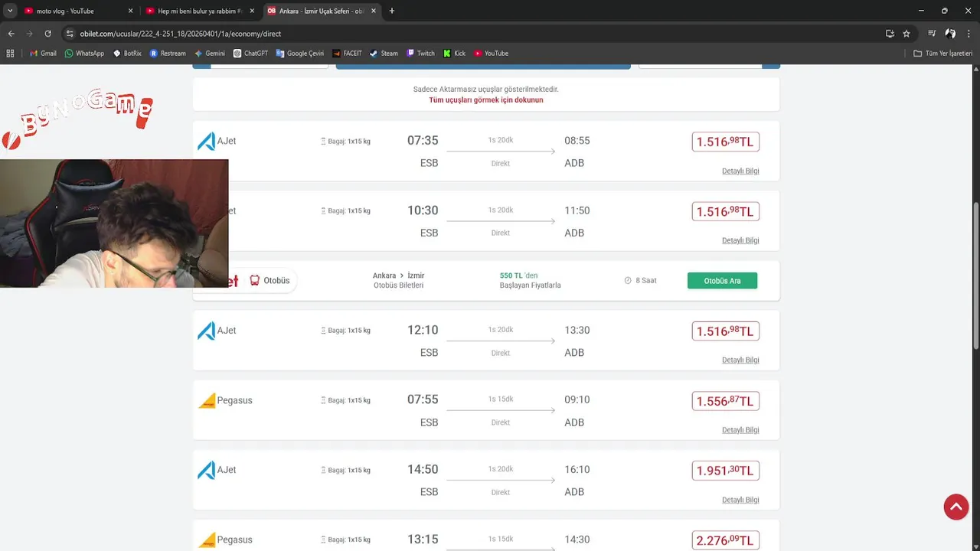Open the Steam bookmark
This screenshot has width=980, height=551.
click(384, 54)
